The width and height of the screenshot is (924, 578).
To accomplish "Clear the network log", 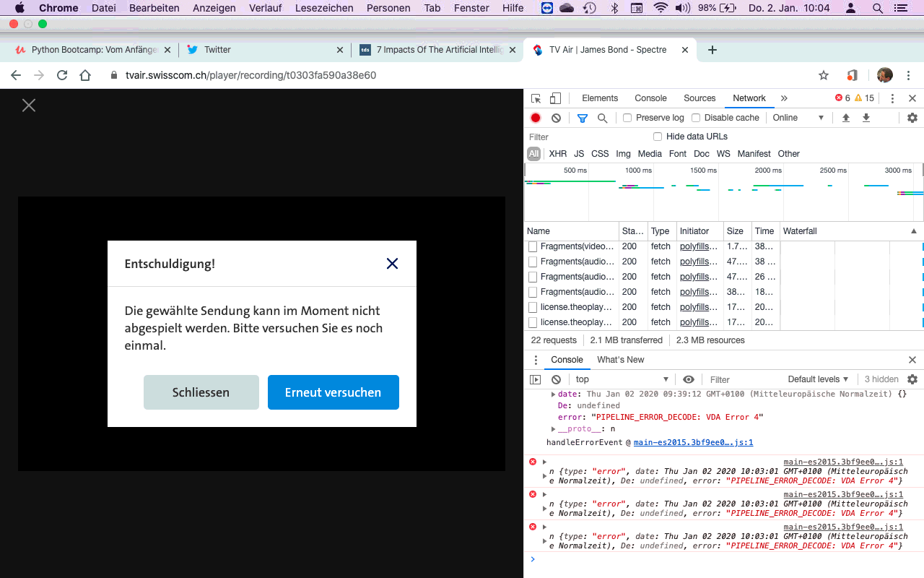I will click(x=556, y=118).
